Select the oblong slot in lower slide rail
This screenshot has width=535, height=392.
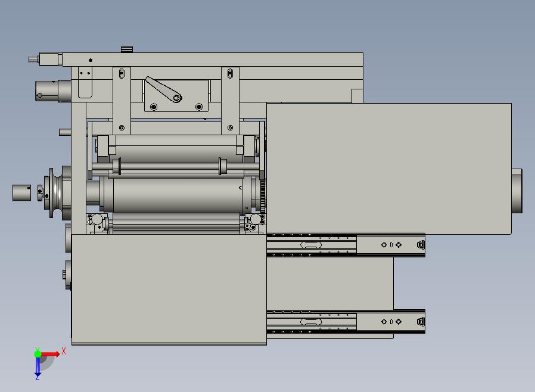pyautogui.click(x=311, y=322)
